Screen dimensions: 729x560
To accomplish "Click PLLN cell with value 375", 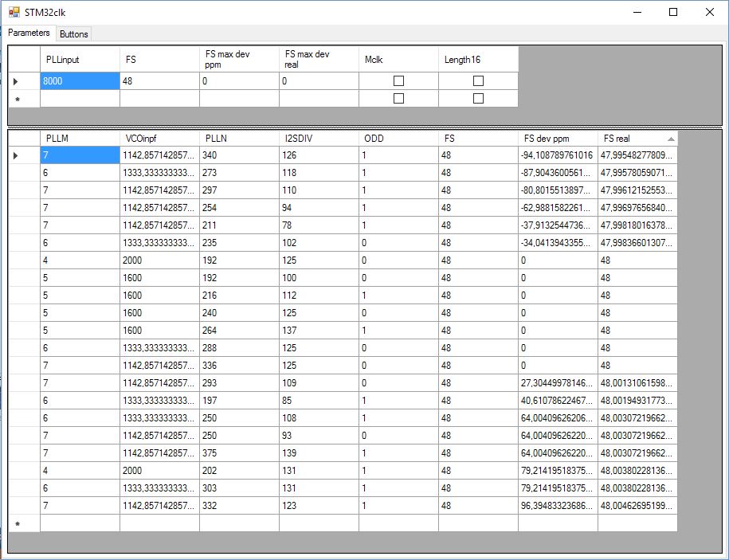I will [x=239, y=453].
